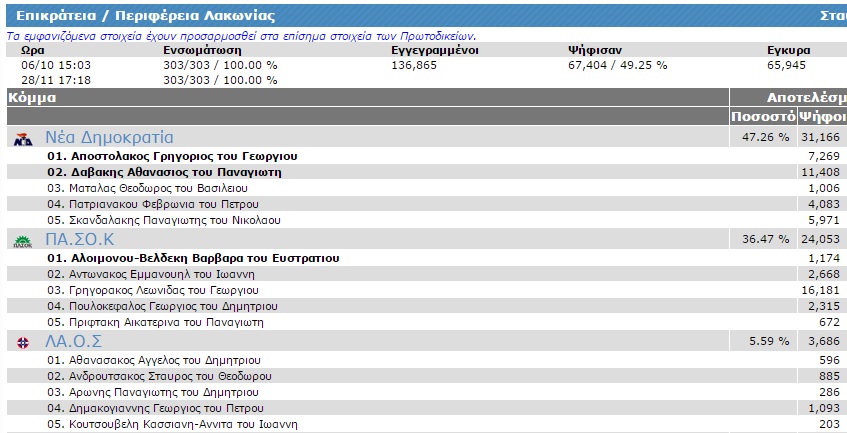Screen dimensions: 847x433
Task: Select the 28/11 17:18 timestamp entry
Action: pos(50,79)
